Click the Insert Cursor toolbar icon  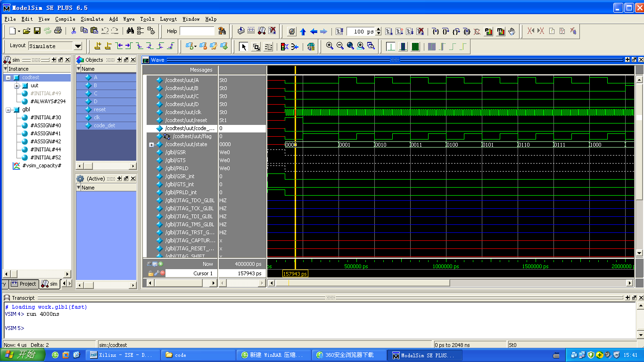point(98,46)
